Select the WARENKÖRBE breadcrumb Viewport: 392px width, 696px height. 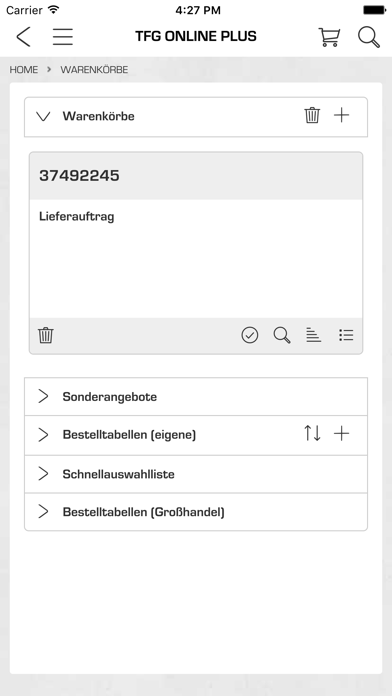(94, 70)
